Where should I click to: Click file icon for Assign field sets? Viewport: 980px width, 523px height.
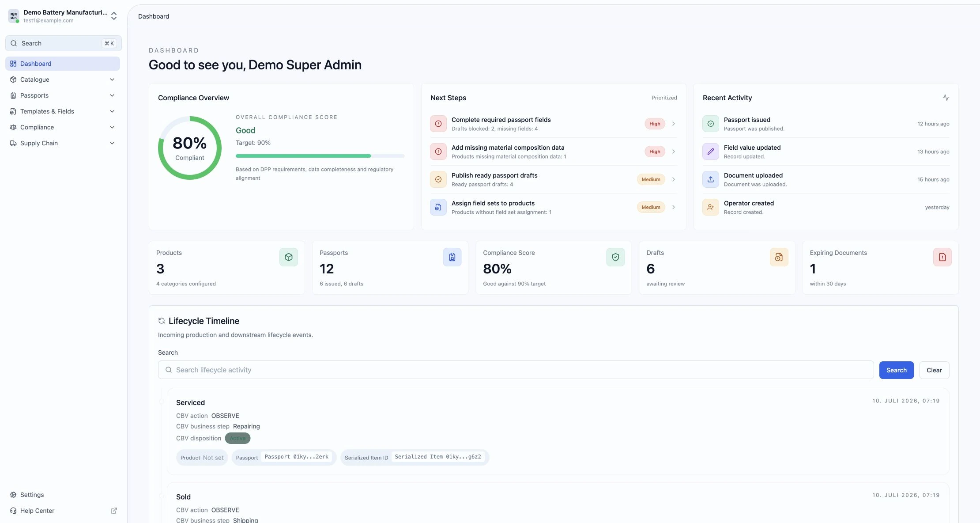click(x=438, y=207)
